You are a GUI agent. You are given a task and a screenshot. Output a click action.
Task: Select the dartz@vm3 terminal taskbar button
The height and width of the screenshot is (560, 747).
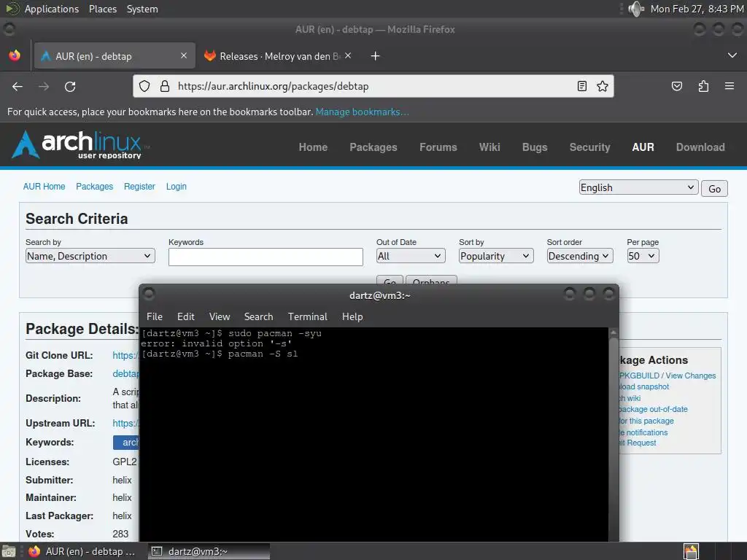[209, 551]
